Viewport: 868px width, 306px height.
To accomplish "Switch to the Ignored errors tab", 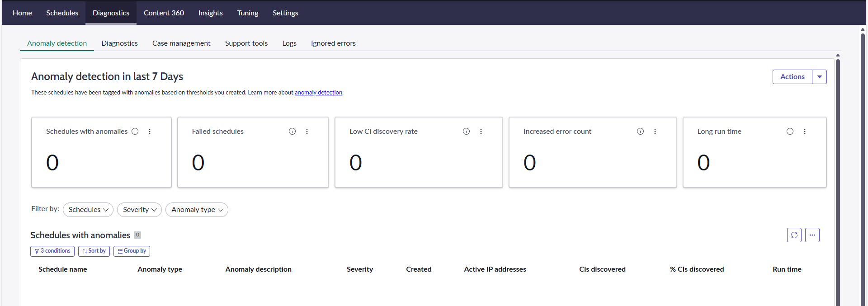I will pos(333,43).
